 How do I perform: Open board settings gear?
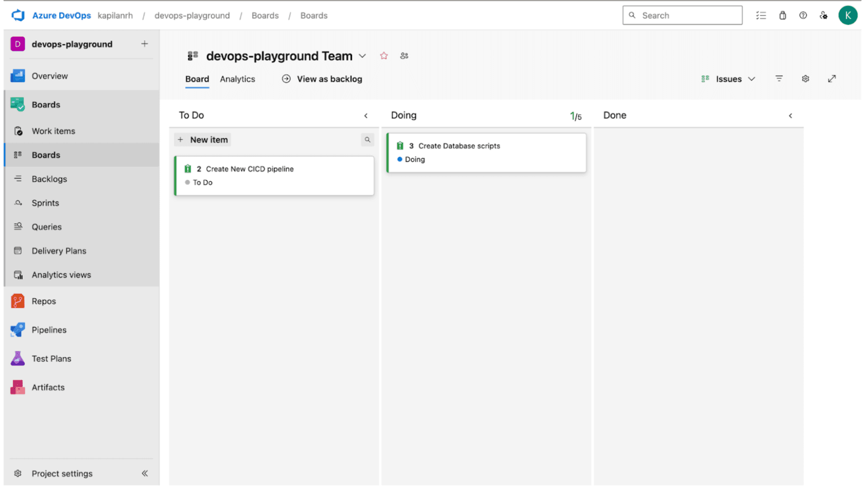pos(805,79)
